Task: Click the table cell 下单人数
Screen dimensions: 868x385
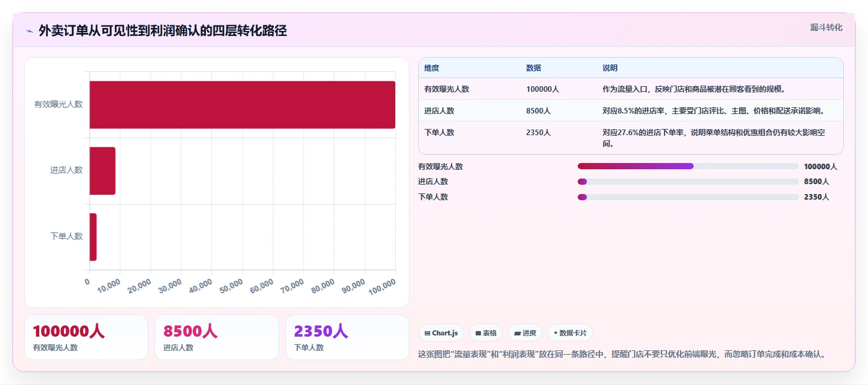Action: pos(439,133)
